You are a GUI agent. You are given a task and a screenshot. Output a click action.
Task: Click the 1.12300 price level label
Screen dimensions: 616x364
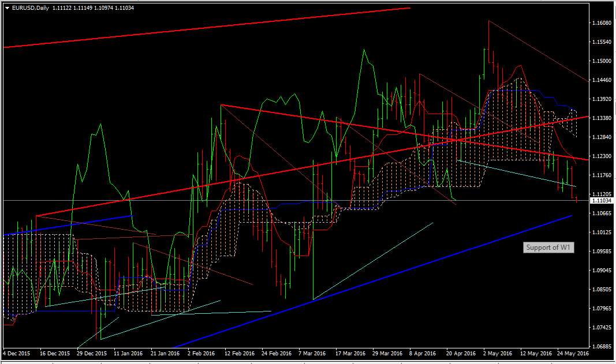[x=602, y=156]
